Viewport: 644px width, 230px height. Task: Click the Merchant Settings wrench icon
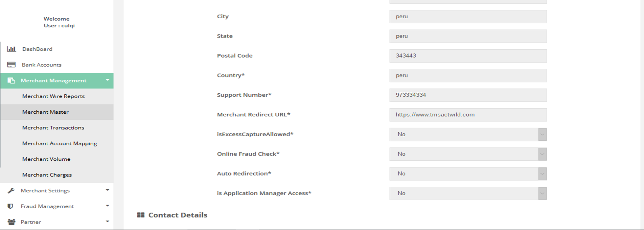coord(11,190)
